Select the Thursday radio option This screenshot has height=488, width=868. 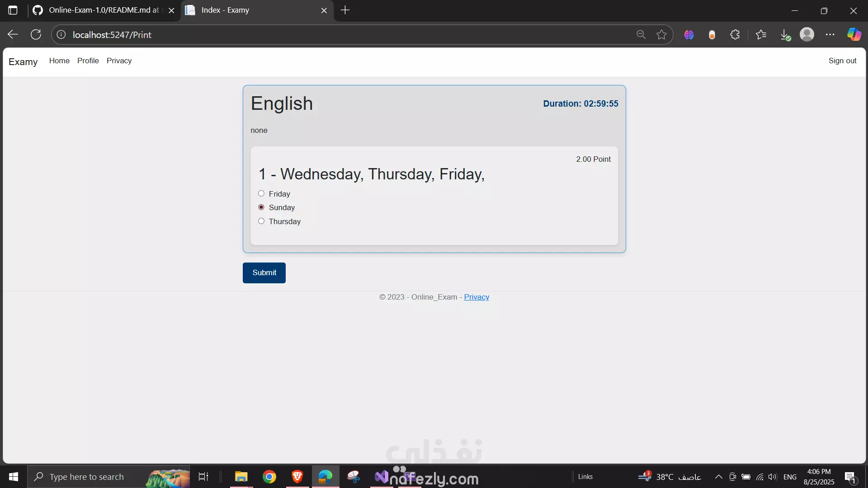coord(261,221)
